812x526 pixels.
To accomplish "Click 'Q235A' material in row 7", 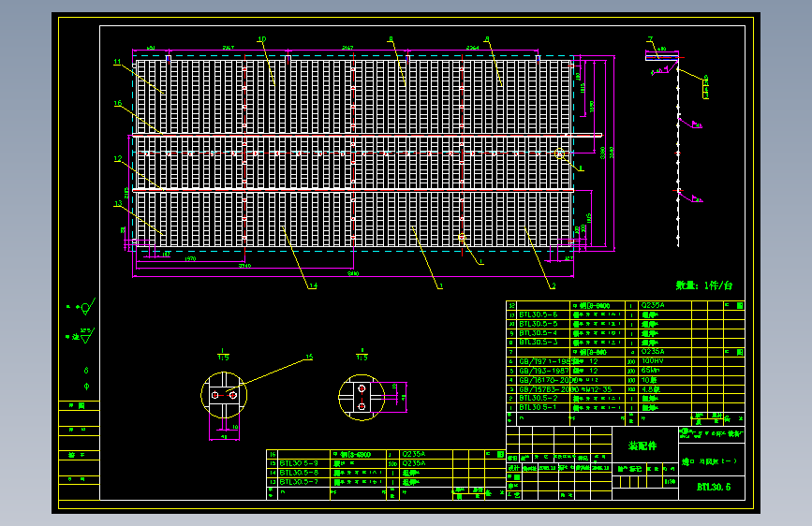I will pos(653,352).
